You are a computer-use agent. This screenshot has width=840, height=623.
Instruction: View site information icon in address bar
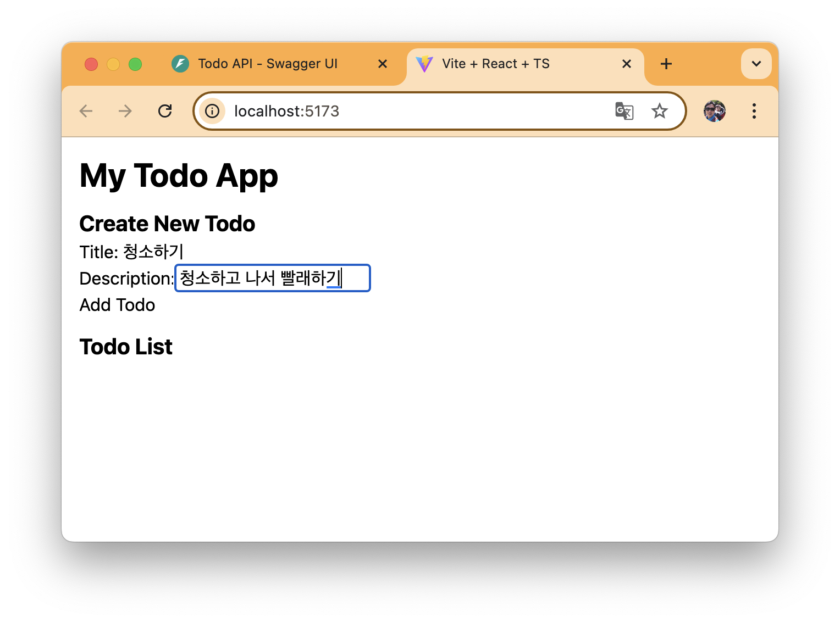tap(212, 112)
